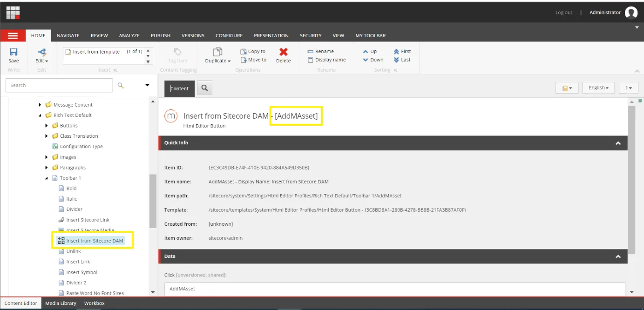Screen dimensions: 644x310
Task: Move item to First position
Action: [x=402, y=52]
